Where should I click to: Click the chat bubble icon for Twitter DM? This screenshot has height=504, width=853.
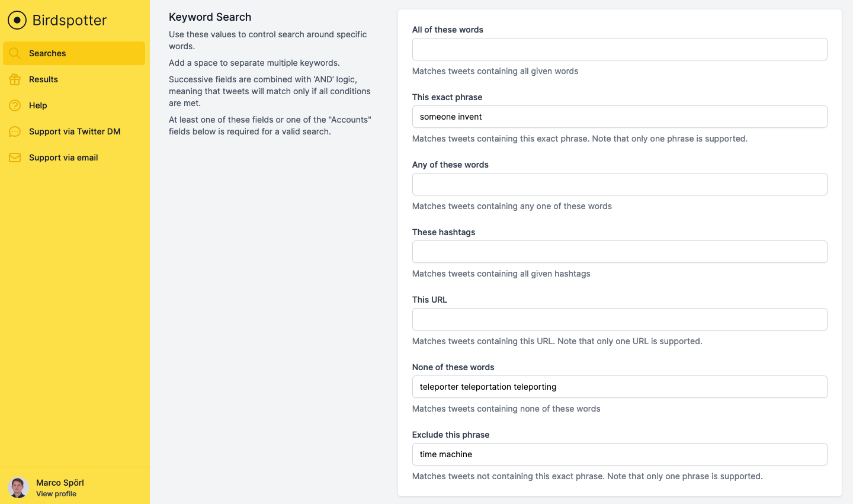[x=15, y=131]
